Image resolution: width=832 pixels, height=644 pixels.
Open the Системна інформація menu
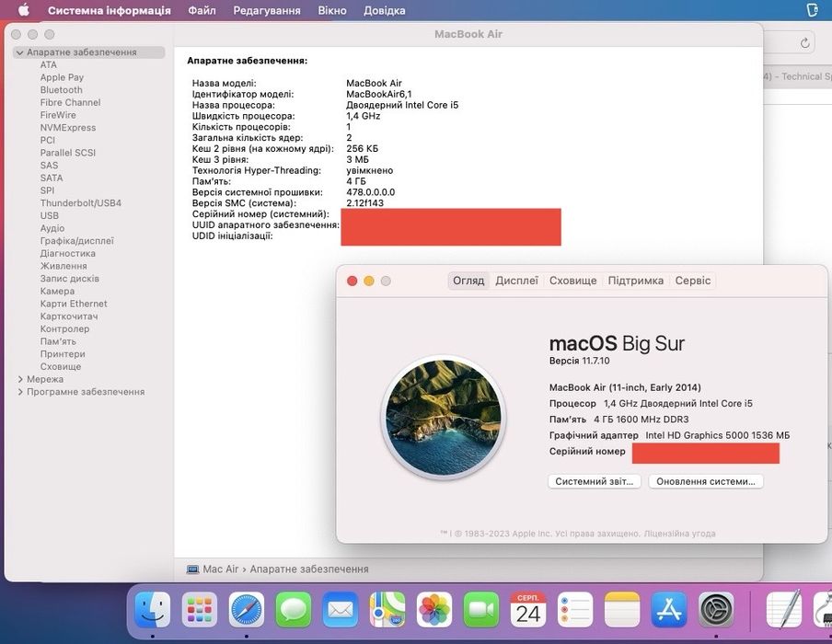point(110,11)
